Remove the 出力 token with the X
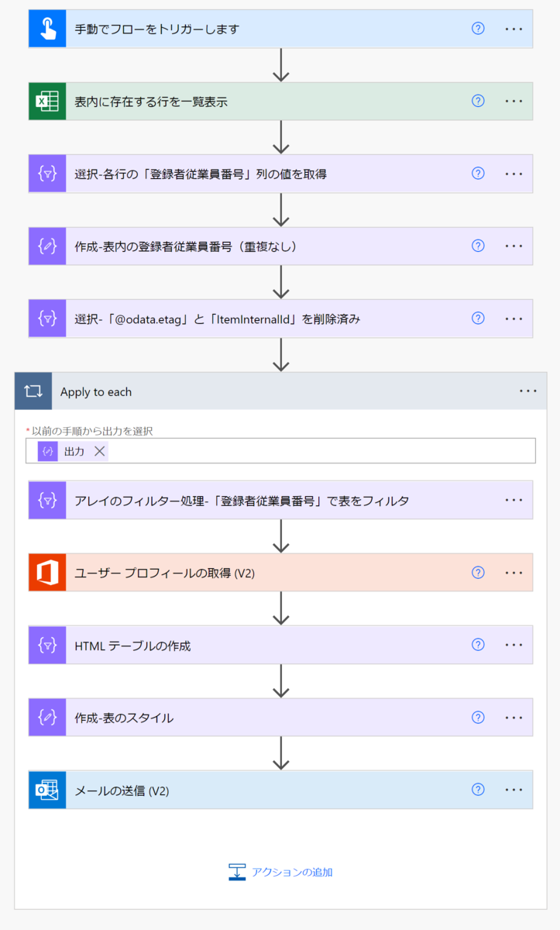The width and height of the screenshot is (560, 930). coord(99,451)
